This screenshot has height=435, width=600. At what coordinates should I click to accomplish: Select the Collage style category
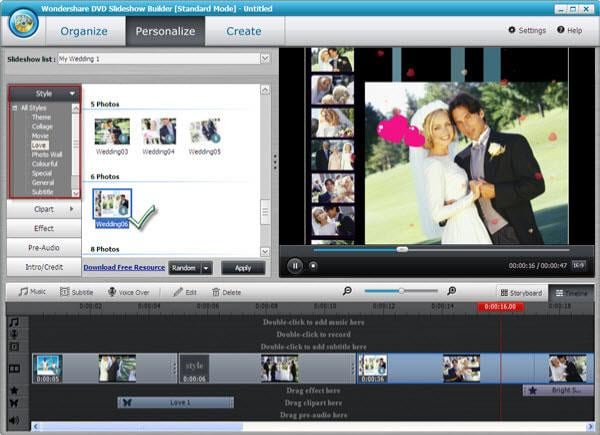42,126
